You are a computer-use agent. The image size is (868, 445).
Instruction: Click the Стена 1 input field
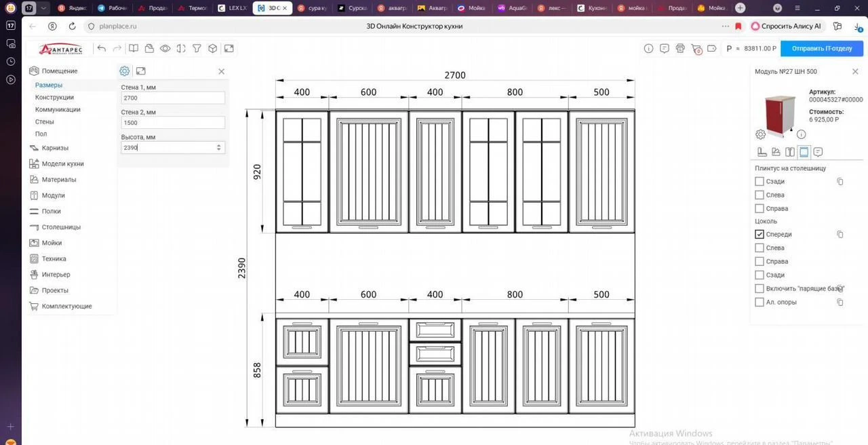coord(173,98)
